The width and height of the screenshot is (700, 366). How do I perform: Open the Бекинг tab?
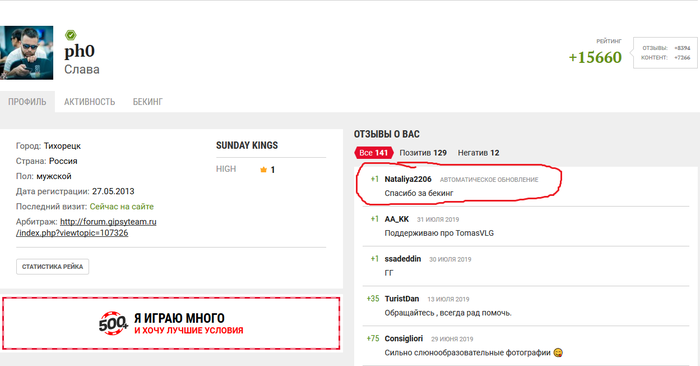[148, 102]
